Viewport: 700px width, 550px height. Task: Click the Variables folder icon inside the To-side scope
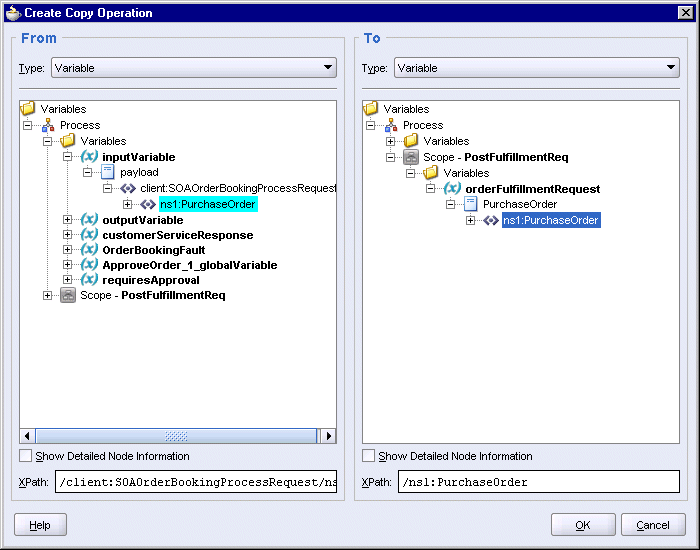click(431, 173)
